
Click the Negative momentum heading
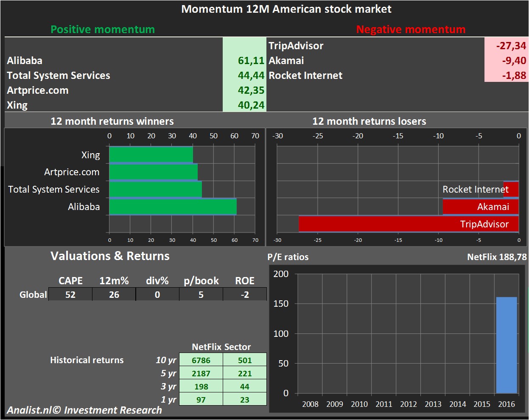410,29
